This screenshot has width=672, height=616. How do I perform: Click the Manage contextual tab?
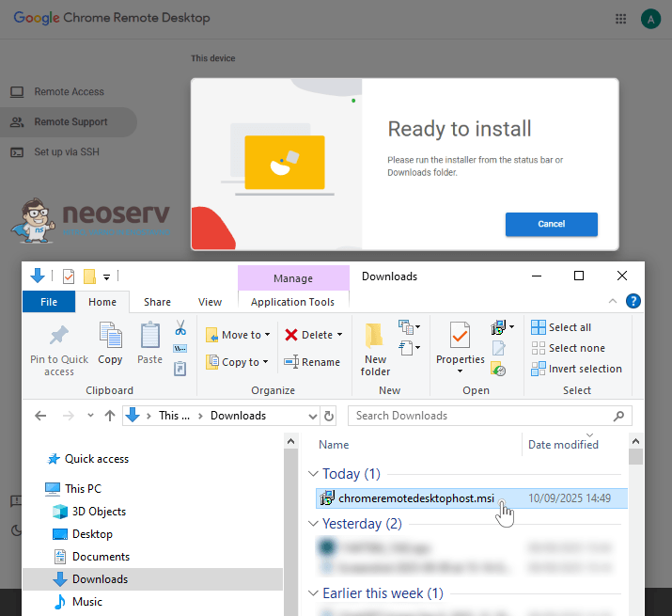pyautogui.click(x=293, y=278)
